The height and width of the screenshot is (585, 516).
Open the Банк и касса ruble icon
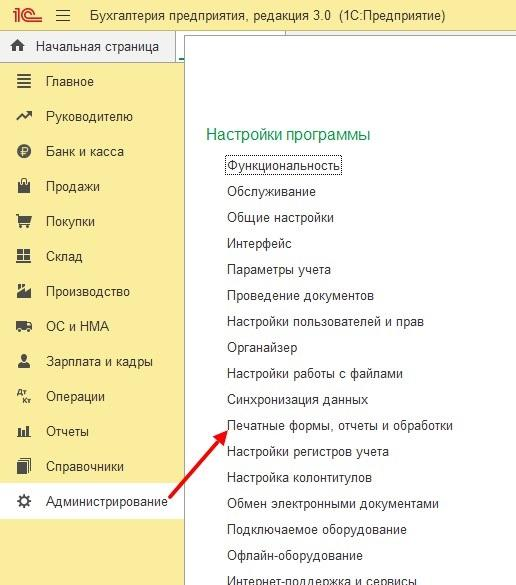(24, 151)
